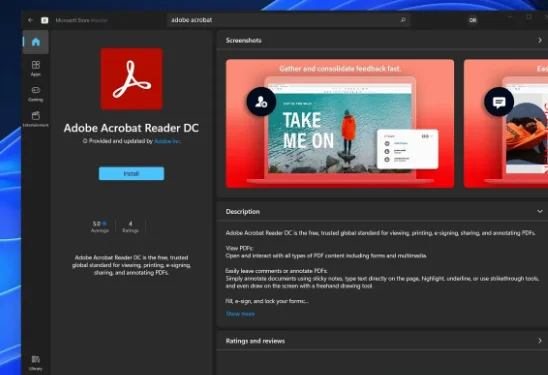548x375 pixels.
Task: Click the Install button
Action: click(x=131, y=173)
